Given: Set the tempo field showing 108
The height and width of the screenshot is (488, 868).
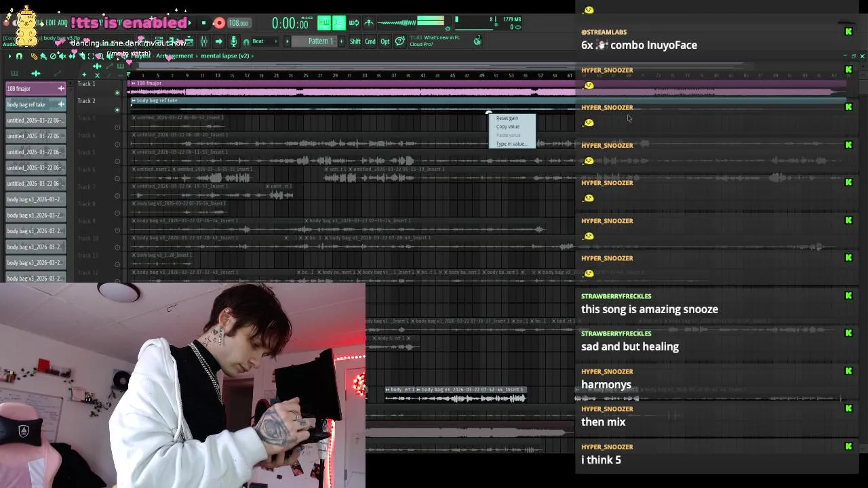Looking at the screenshot, I should click(x=238, y=24).
